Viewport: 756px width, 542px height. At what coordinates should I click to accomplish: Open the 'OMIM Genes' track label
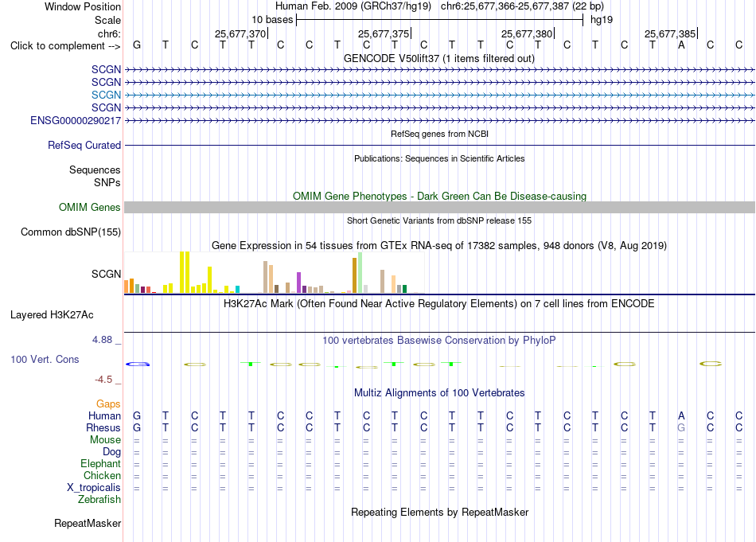(90, 208)
